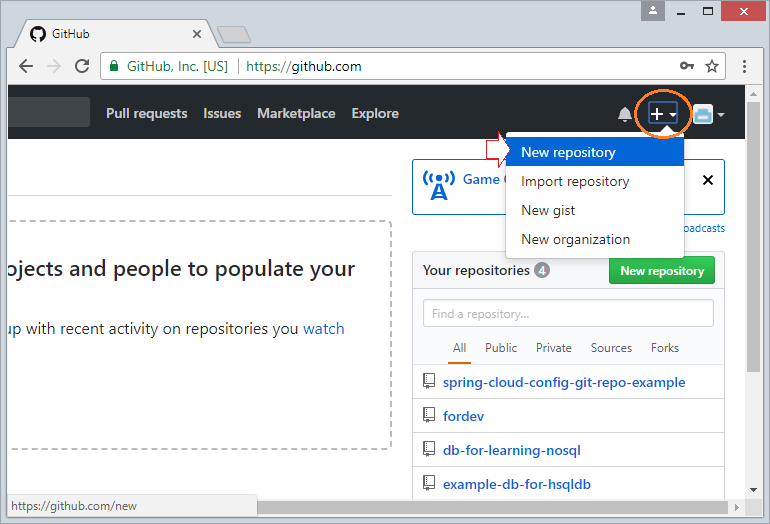Switch to Private repositories tab
Image resolution: width=770 pixels, height=524 pixels.
coord(553,348)
